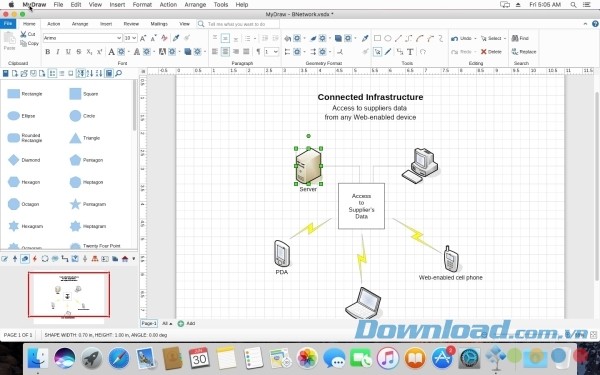The width and height of the screenshot is (600, 375).
Task: Pick the geometry format eyedropper tool
Action: (x=365, y=38)
